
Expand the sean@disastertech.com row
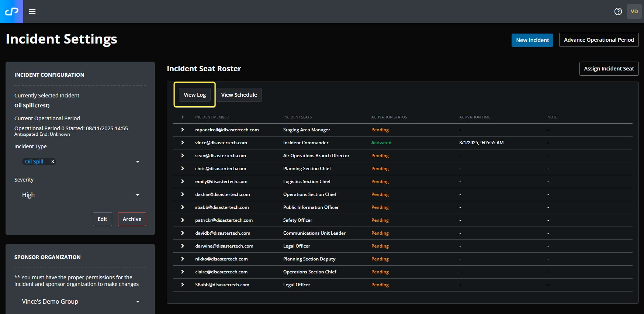[182, 156]
